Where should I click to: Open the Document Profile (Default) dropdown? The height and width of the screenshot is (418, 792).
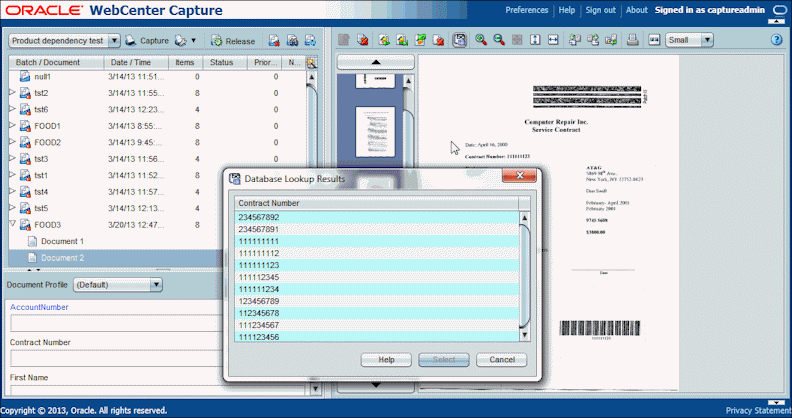tap(156, 285)
